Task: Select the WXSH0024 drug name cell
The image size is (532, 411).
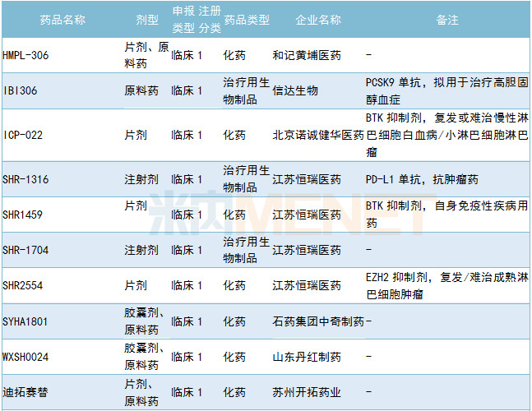Action: [x=25, y=357]
